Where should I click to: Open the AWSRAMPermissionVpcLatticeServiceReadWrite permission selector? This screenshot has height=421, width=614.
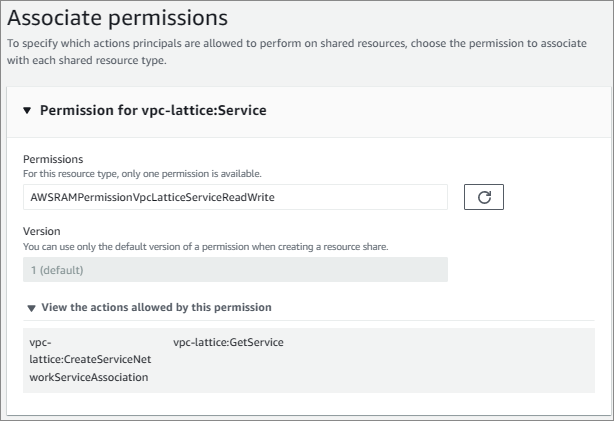235,197
